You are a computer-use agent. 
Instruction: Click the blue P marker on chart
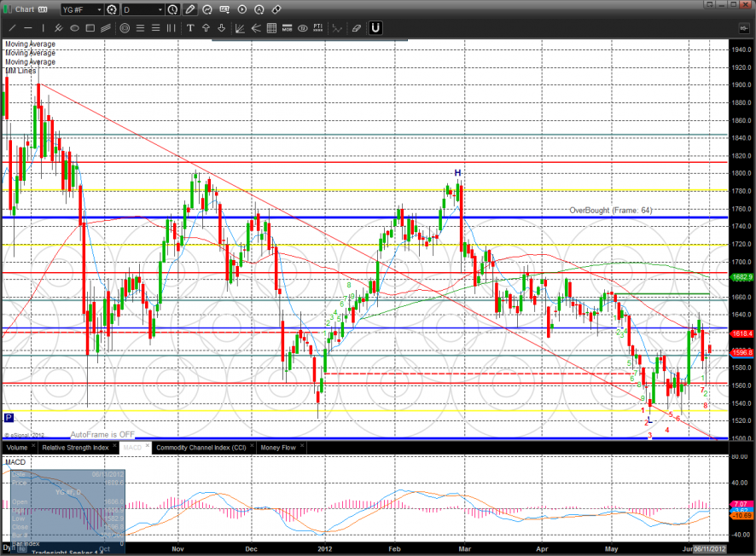pos(9,418)
